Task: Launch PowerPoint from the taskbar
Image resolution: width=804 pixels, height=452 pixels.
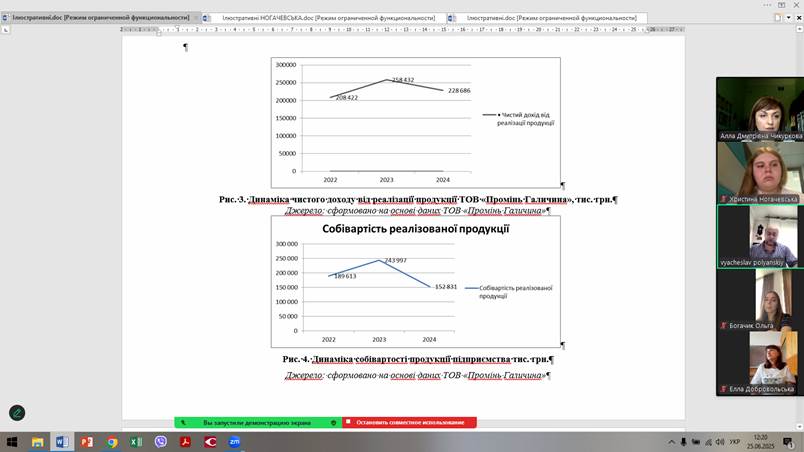Action: [x=87, y=441]
